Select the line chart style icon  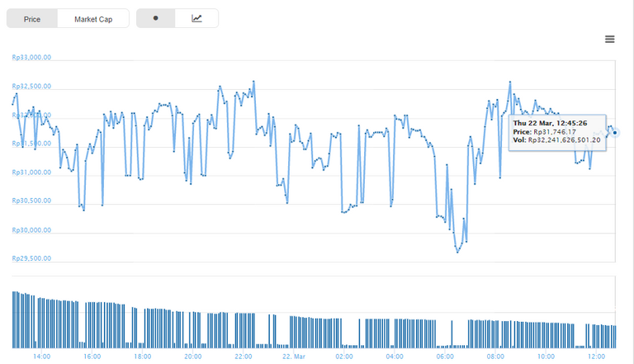click(x=197, y=18)
